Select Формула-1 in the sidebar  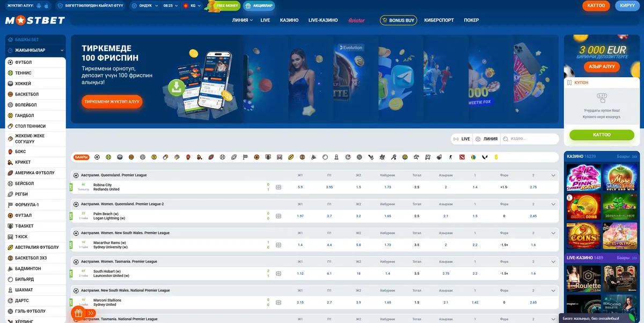(x=35, y=205)
